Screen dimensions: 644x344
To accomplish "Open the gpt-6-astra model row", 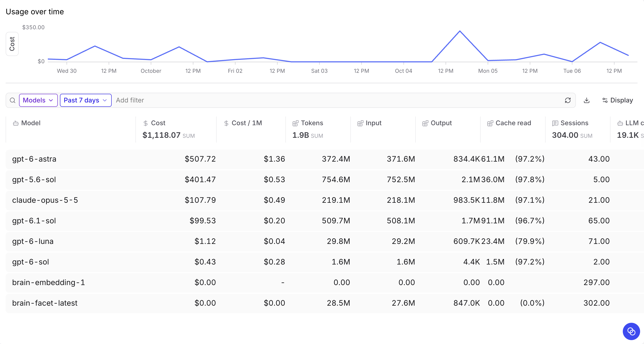I will pos(325,159).
